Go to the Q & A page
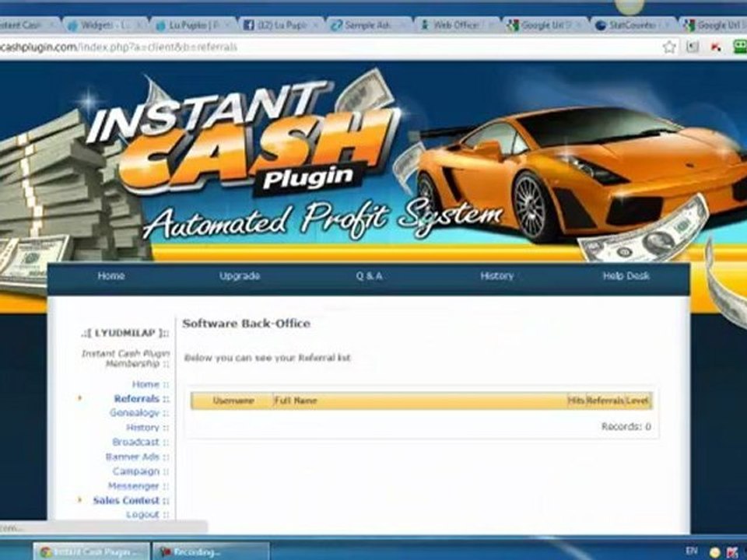Image resolution: width=747 pixels, height=560 pixels. (x=369, y=275)
